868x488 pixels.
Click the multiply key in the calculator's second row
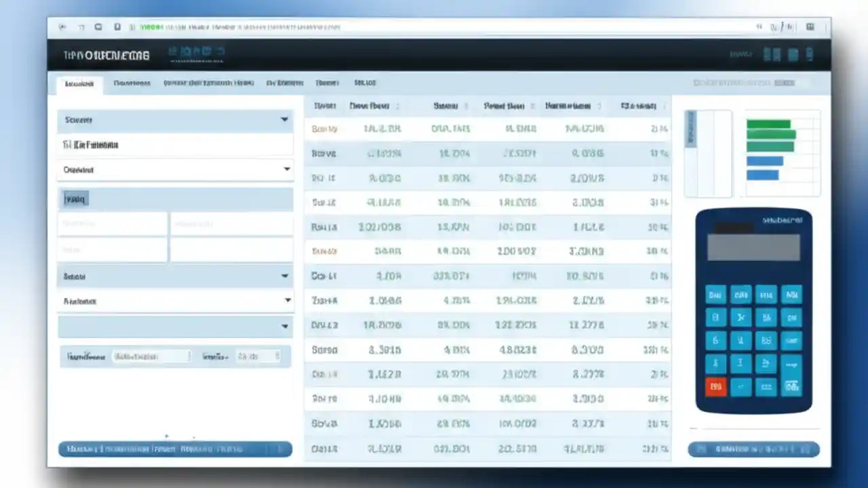741,317
